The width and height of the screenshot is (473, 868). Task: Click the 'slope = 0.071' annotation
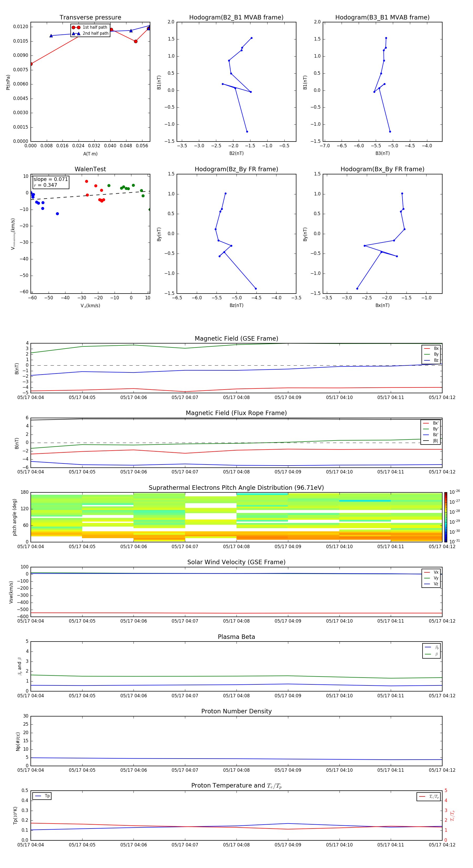[x=50, y=179]
